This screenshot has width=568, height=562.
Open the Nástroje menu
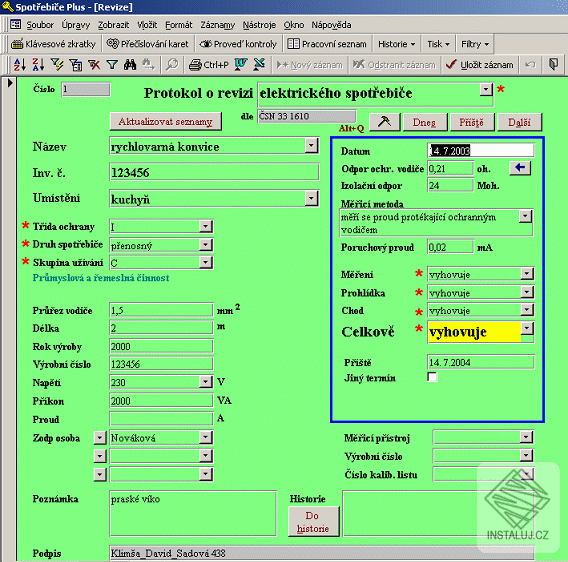(x=259, y=25)
